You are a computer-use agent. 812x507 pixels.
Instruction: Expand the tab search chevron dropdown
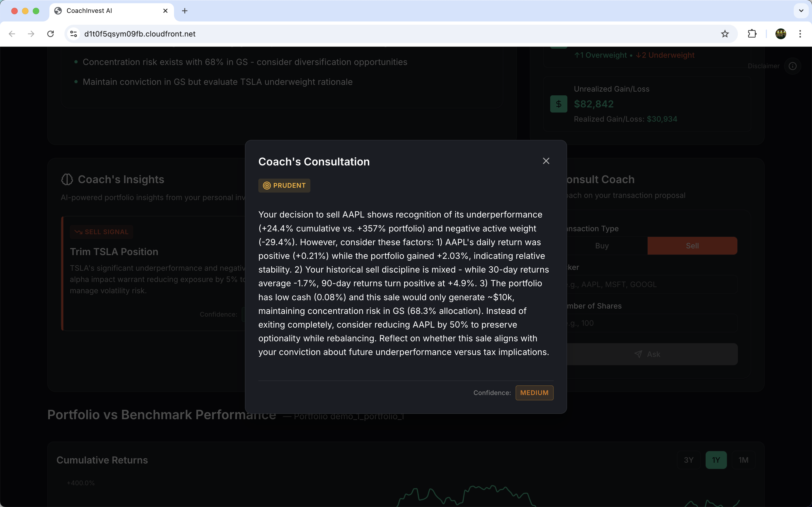click(x=801, y=11)
